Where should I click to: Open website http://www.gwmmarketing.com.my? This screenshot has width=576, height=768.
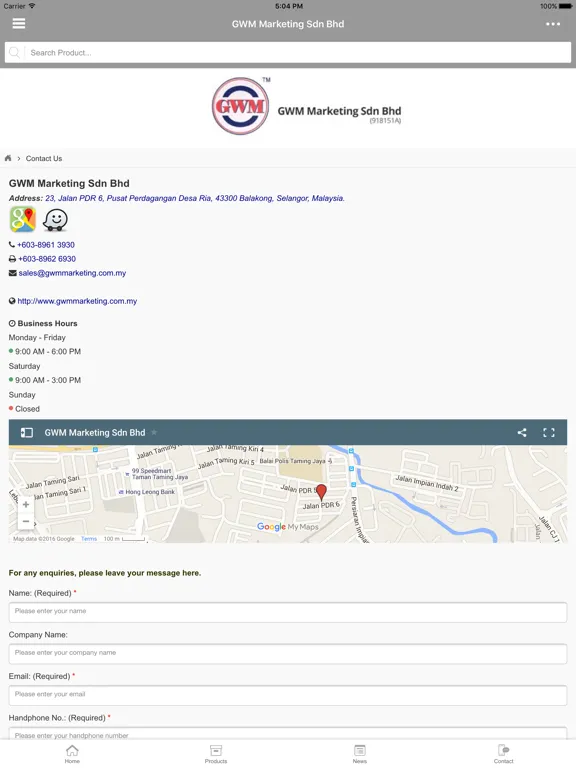coord(77,301)
